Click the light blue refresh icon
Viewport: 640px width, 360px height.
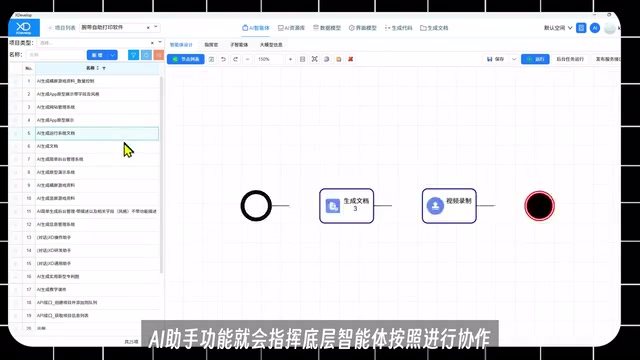click(147, 55)
